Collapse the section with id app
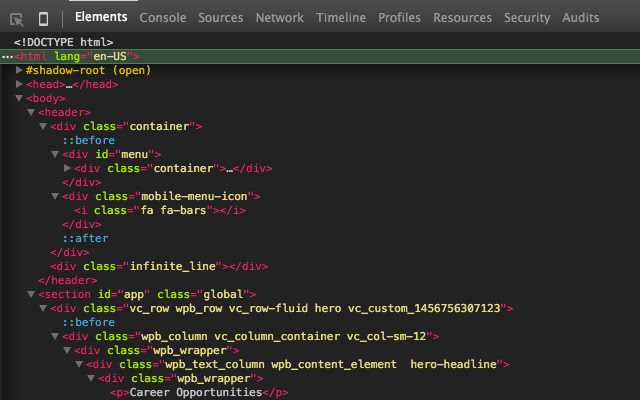Image resolution: width=640 pixels, height=400 pixels. [x=32, y=295]
